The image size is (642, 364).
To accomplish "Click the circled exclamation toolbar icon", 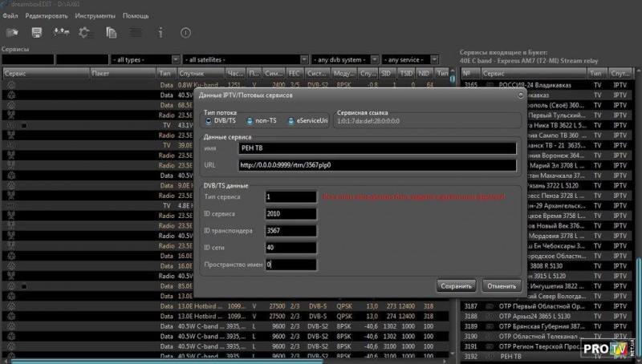I will [185, 33].
